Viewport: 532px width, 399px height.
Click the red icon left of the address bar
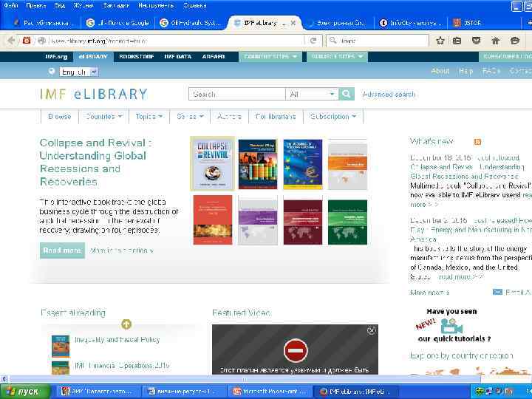27,41
